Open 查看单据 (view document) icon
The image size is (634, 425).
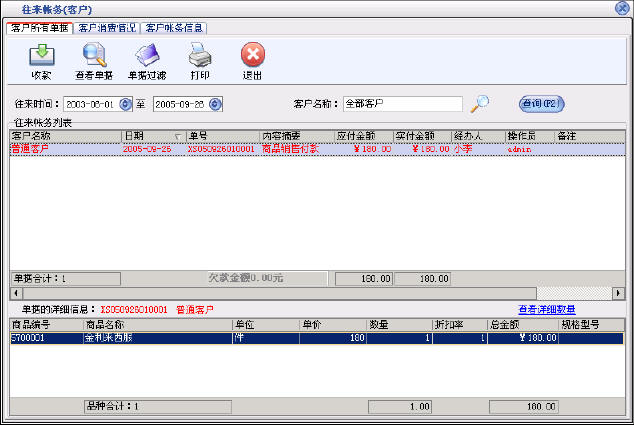94,55
